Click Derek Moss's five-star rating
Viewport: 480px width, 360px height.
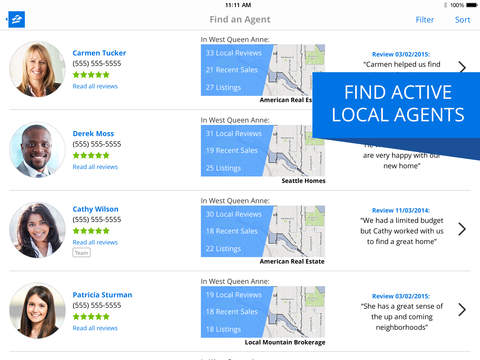91,155
